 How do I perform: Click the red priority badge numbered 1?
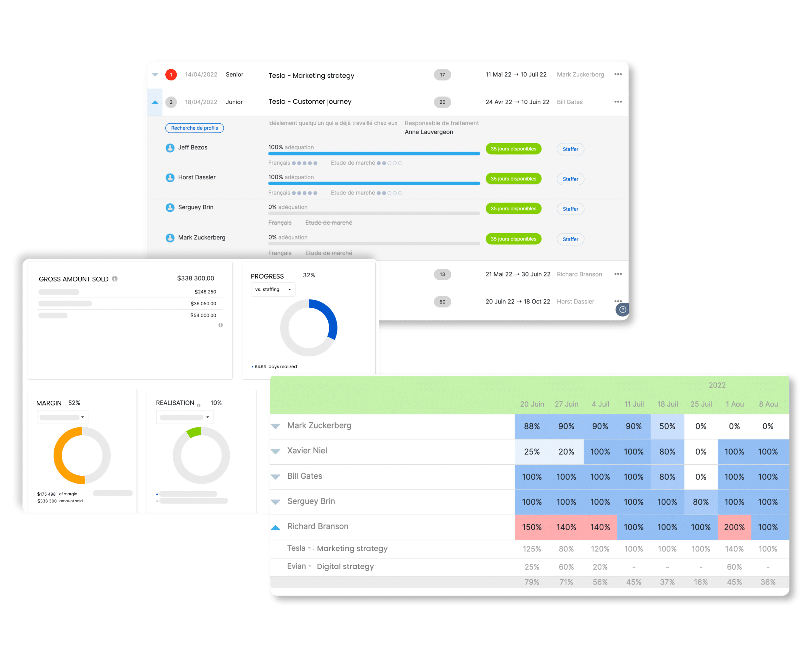coord(171,75)
